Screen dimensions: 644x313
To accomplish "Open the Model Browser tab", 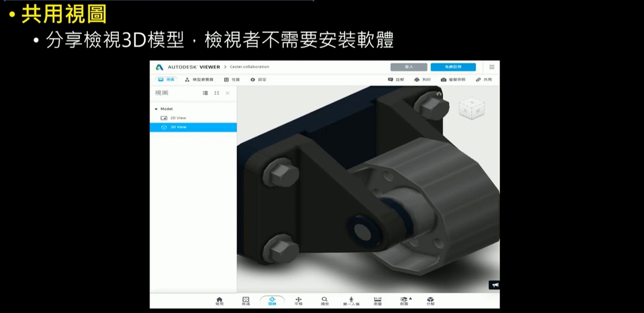I will pos(199,79).
